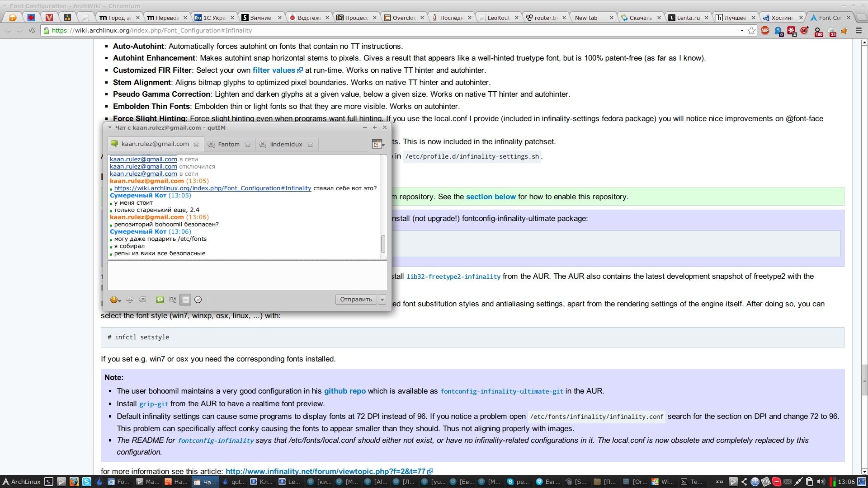Open Adblock Plus extension icon
This screenshot has height=488, width=868.
point(765,31)
